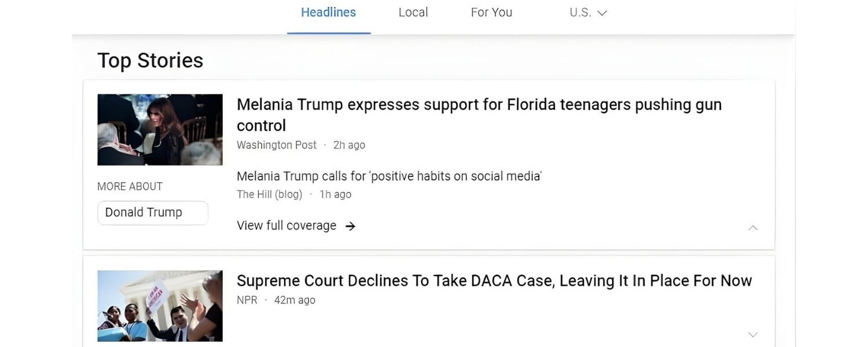Visit the Washington Post source link

pos(276,145)
